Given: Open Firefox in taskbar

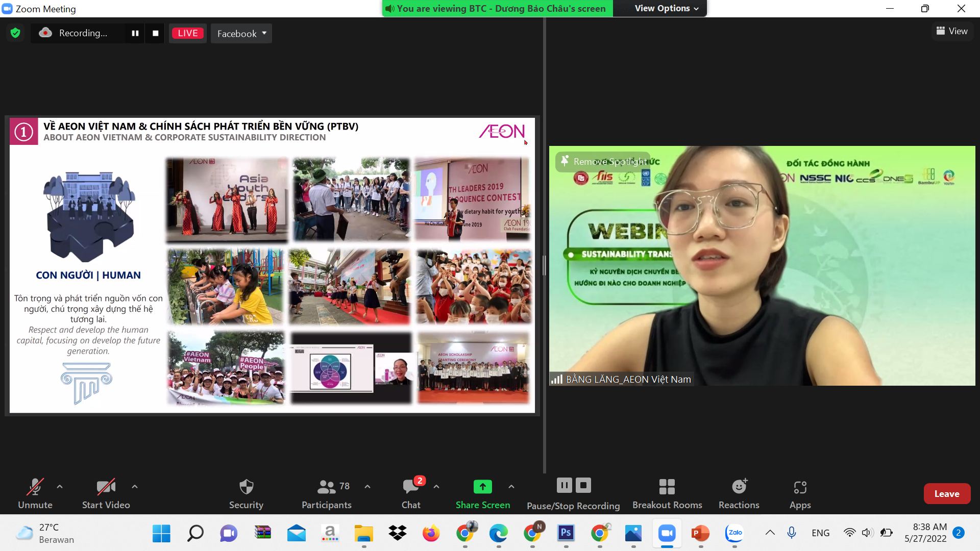Looking at the screenshot, I should click(431, 533).
